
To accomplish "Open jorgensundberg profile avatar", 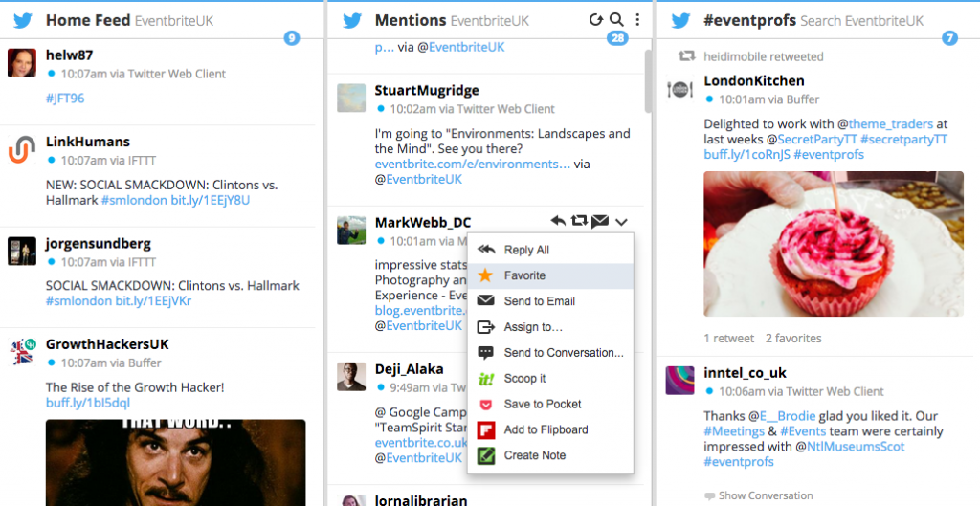I will pyautogui.click(x=22, y=252).
